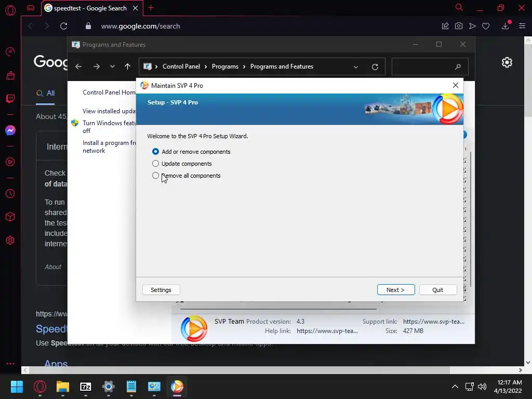Open File Explorer from taskbar
The height and width of the screenshot is (399, 532).
[x=63, y=387]
